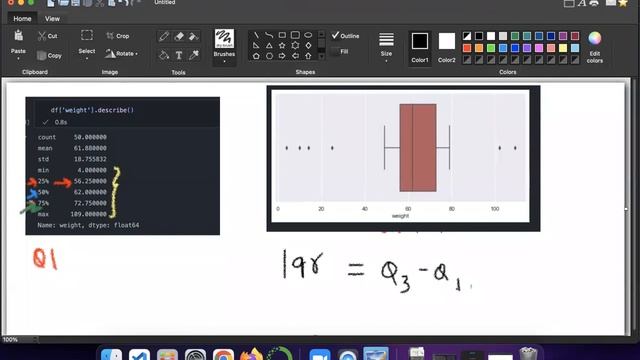Open Google Chrome from the Dock
Screen dimensions: 640x360
[223, 354]
